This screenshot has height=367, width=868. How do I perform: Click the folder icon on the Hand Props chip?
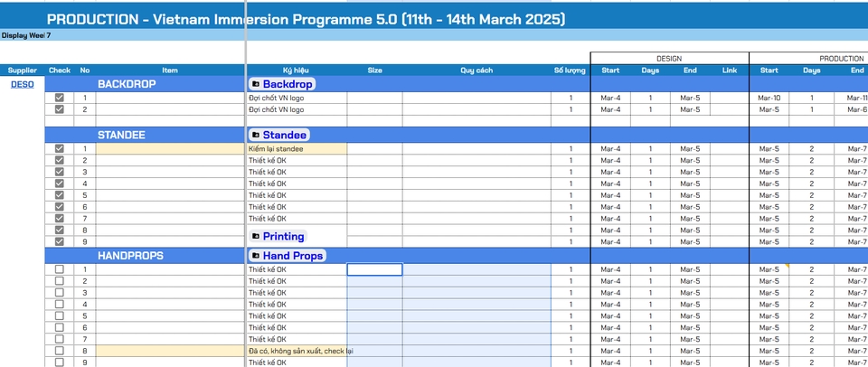[x=256, y=256]
